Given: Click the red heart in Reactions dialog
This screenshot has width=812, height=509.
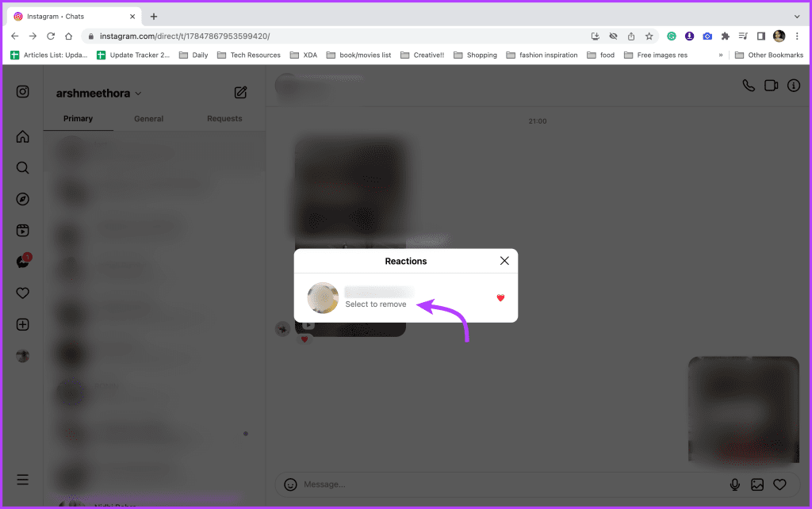Looking at the screenshot, I should 500,298.
